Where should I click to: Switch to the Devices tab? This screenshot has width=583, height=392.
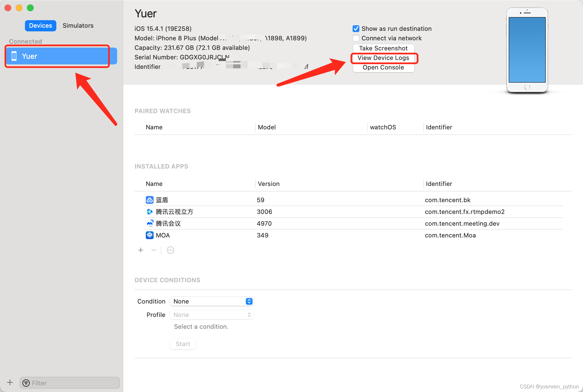click(x=40, y=25)
